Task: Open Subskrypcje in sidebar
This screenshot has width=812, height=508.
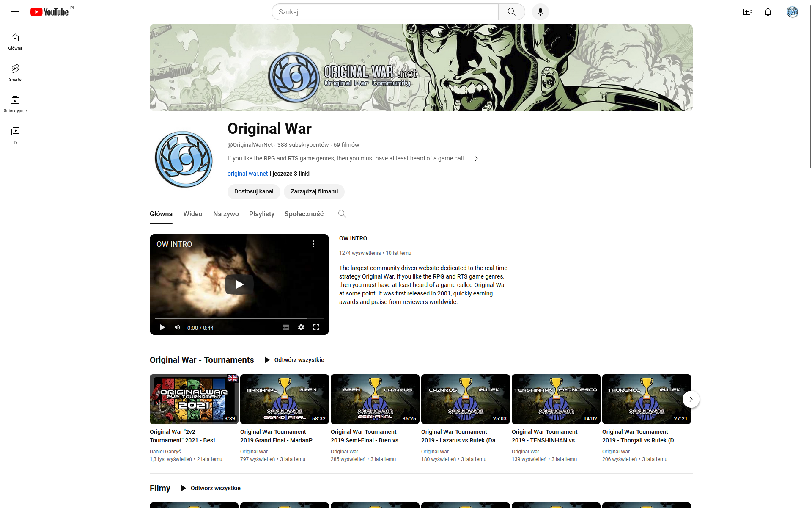Action: (x=15, y=104)
